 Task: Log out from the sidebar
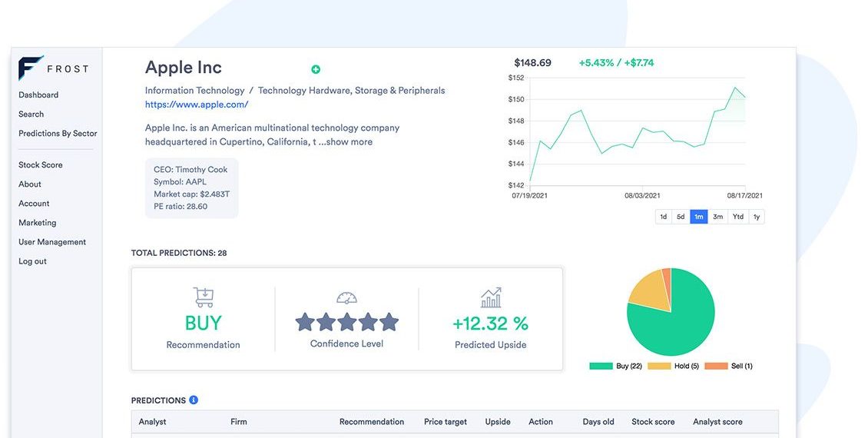click(x=33, y=261)
